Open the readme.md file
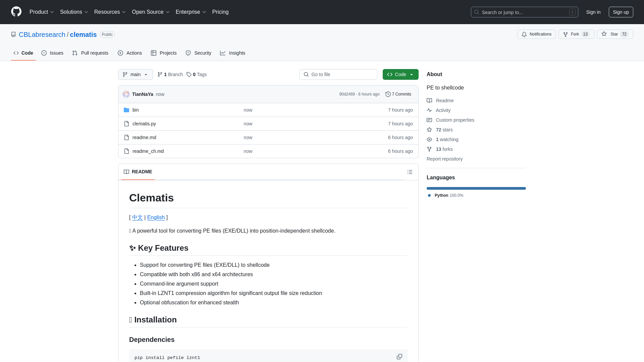644x362 pixels. tap(144, 137)
